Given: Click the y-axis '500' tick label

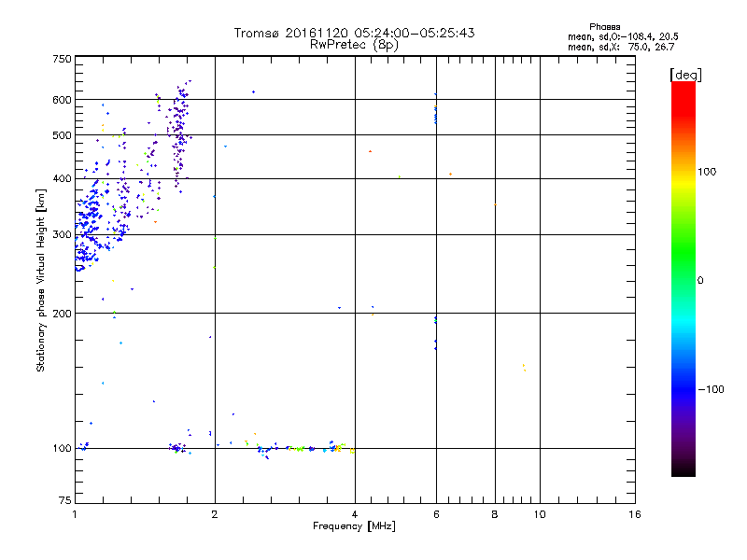Looking at the screenshot, I should [x=63, y=135].
